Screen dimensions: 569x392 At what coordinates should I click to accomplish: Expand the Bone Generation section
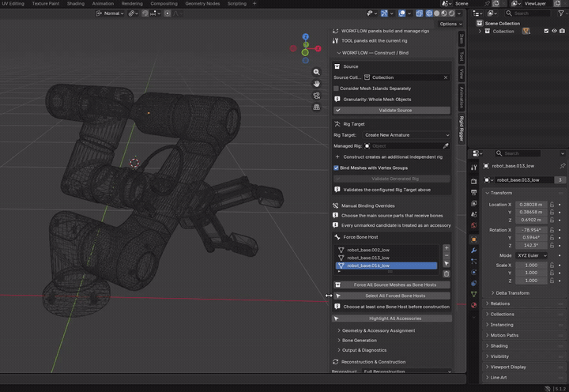tap(358, 341)
